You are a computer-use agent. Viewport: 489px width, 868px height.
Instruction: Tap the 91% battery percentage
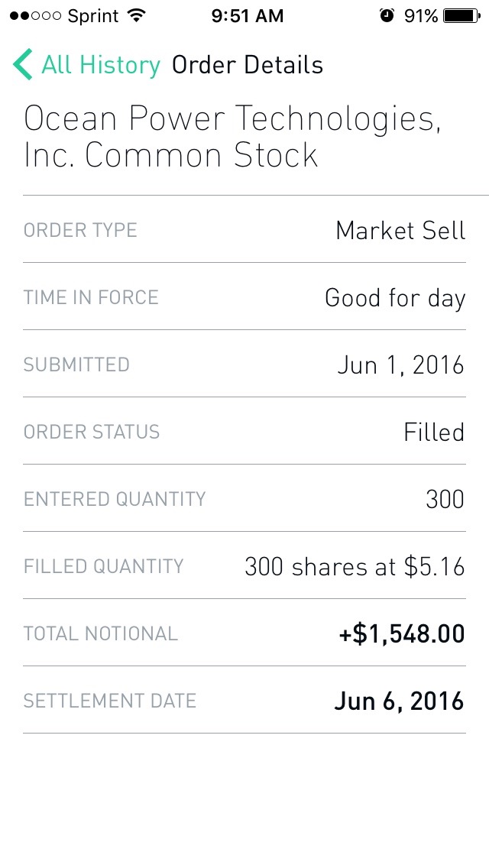pyautogui.click(x=421, y=16)
